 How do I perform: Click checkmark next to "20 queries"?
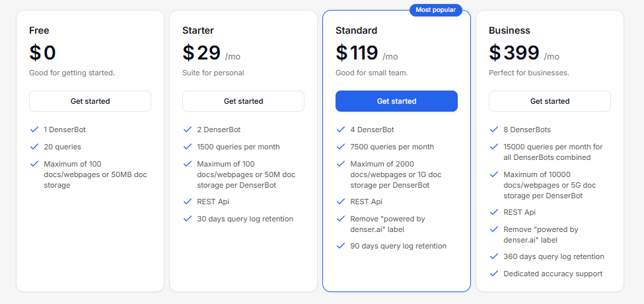pos(34,147)
